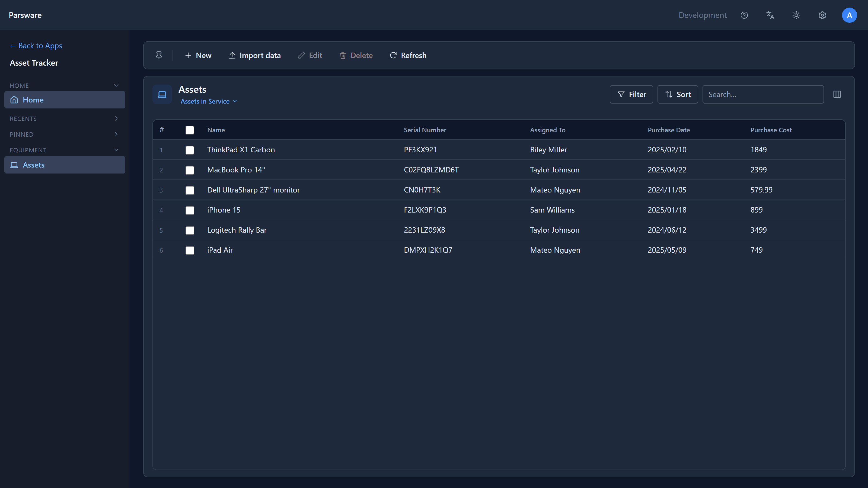Refresh the asset list

tap(408, 55)
